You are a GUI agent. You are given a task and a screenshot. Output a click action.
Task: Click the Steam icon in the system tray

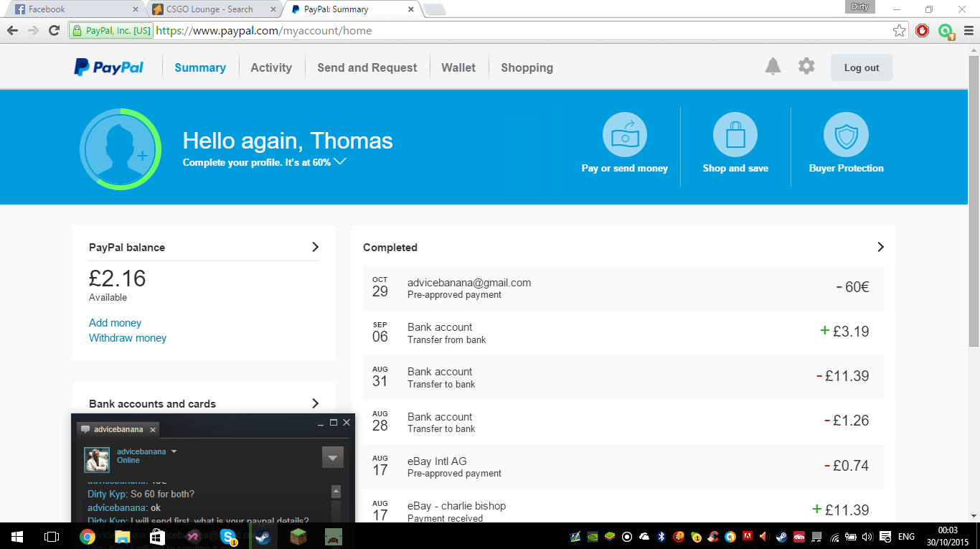781,536
